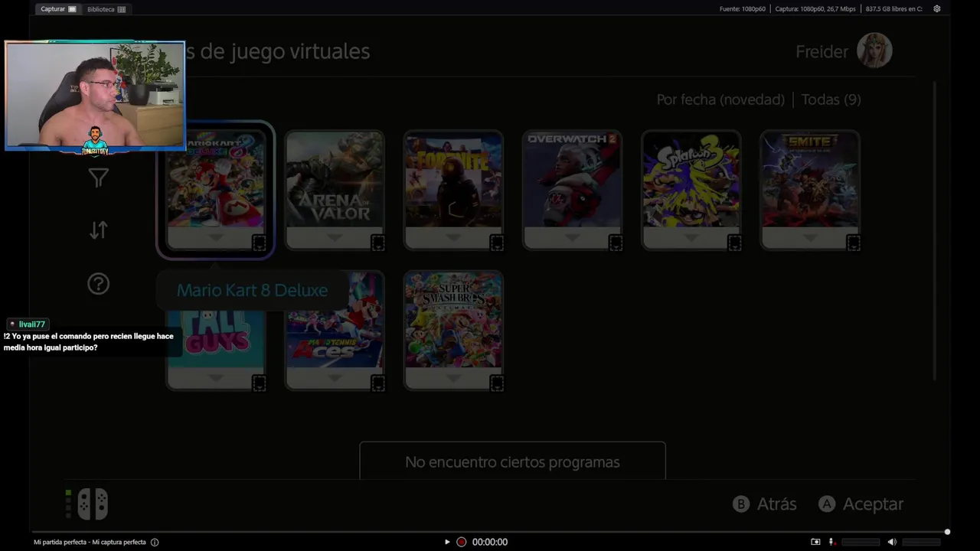The width and height of the screenshot is (980, 551).
Task: Adjust the speaker volume slider
Action: pos(921,542)
